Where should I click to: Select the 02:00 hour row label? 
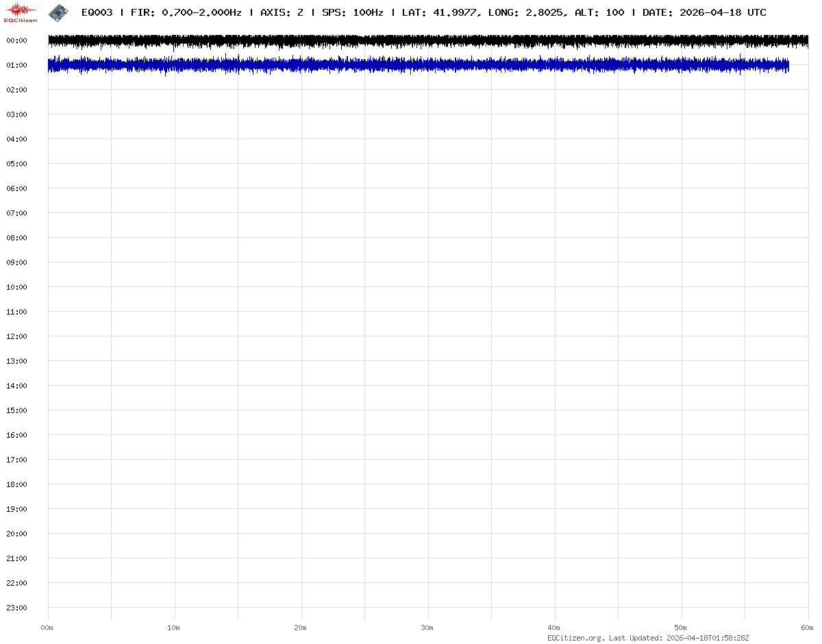coord(16,90)
